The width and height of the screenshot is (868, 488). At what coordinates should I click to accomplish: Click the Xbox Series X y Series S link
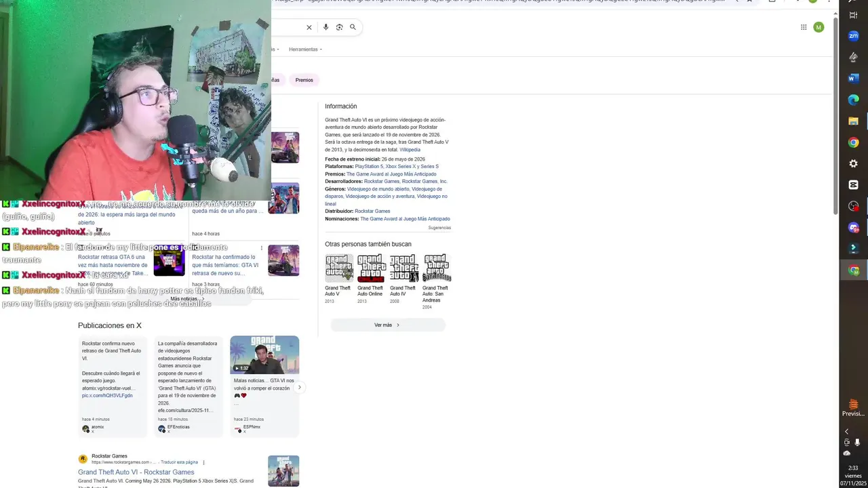click(x=412, y=167)
